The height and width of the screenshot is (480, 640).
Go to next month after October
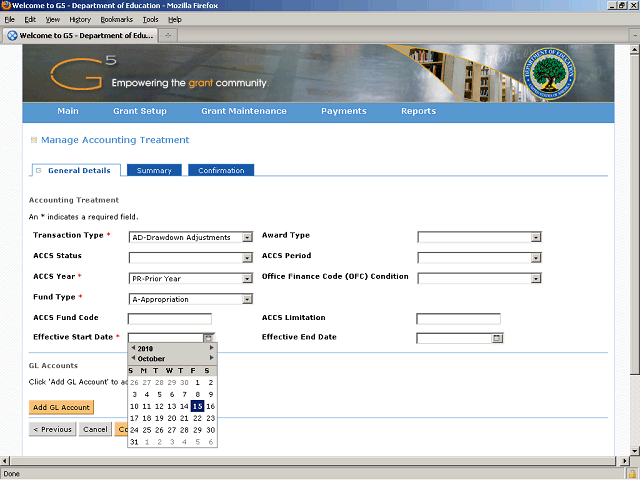point(211,358)
